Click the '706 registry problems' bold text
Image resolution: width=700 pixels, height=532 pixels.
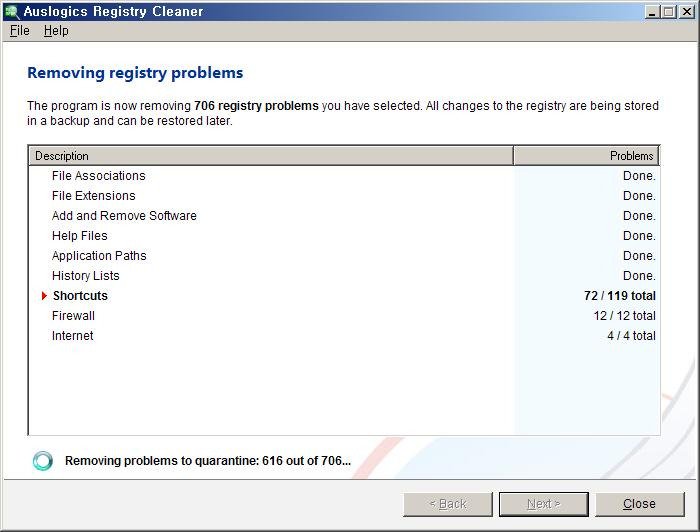[x=256, y=106]
